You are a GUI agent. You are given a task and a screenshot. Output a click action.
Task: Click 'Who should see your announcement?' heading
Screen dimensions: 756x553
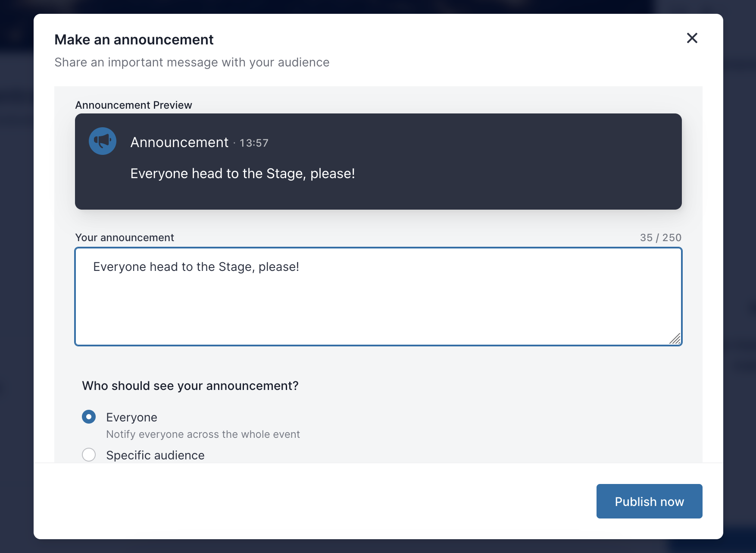coord(190,386)
